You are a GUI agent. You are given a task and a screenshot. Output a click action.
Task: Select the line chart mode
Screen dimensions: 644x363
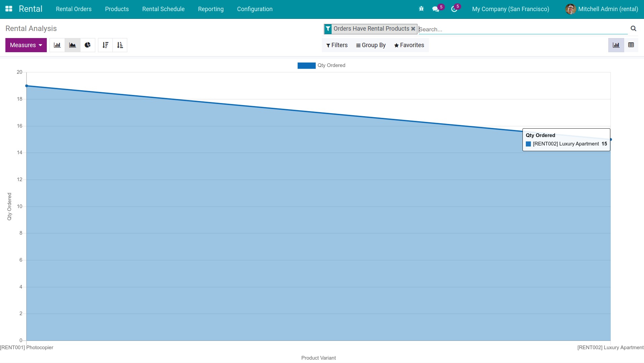(x=72, y=45)
